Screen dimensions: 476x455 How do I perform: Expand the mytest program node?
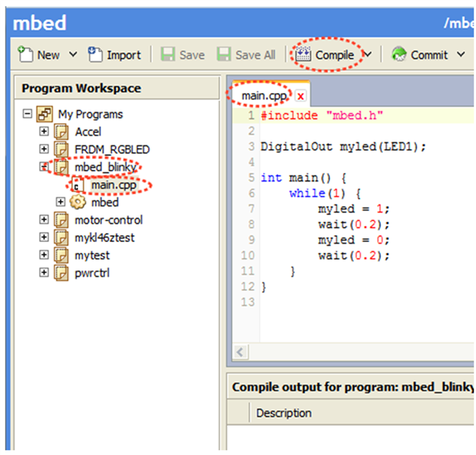[44, 254]
